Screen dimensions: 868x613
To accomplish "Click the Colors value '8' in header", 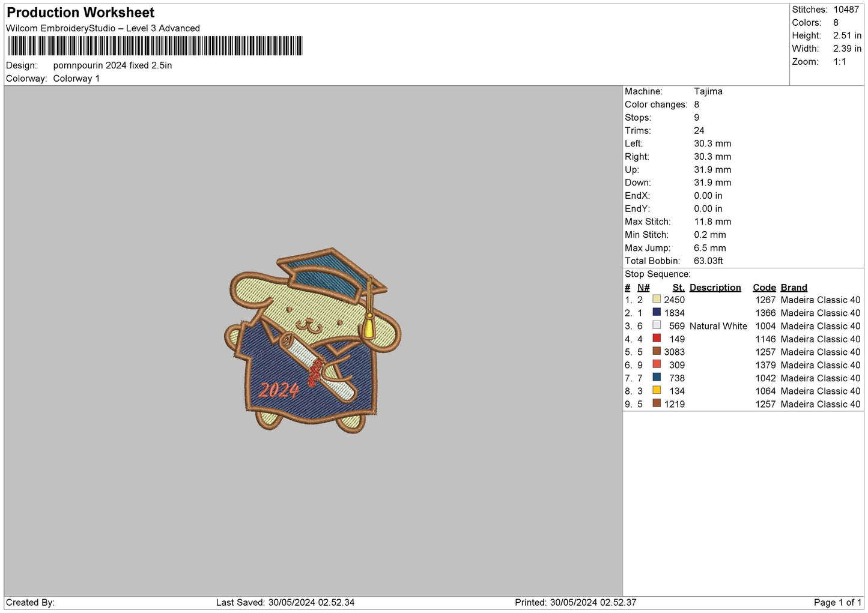I will (x=836, y=23).
